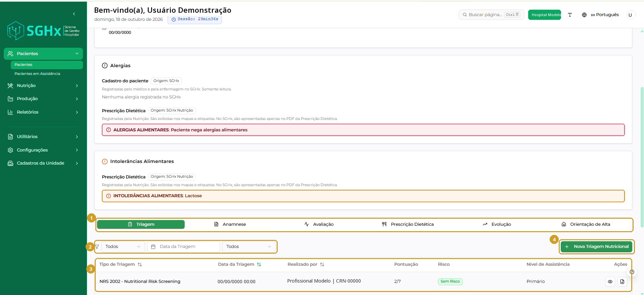Click the Profissional Modelo | CRN-00000 cell

pos(324,281)
